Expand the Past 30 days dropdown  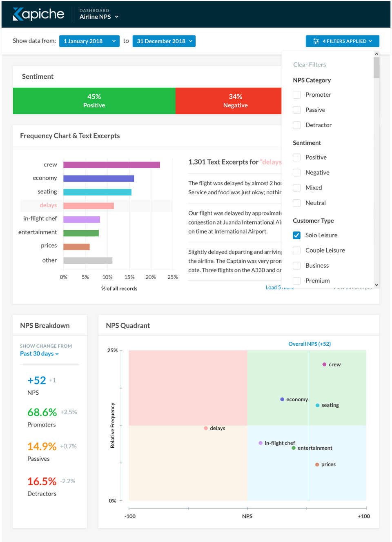point(39,353)
